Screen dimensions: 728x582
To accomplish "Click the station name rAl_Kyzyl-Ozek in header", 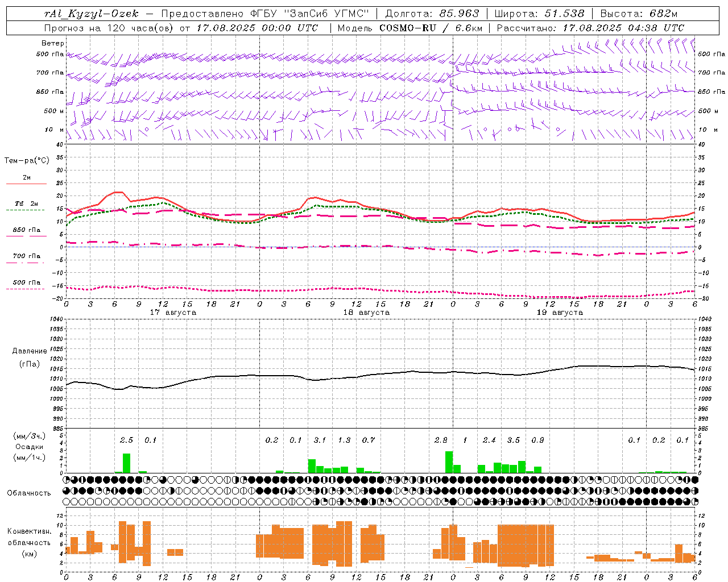I will [x=92, y=14].
